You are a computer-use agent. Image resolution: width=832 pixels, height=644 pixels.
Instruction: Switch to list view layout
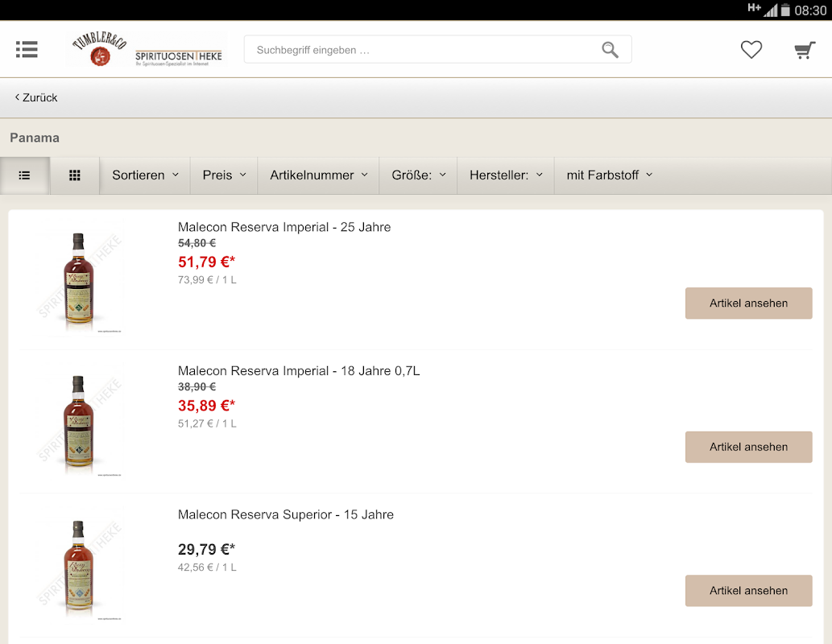(x=25, y=175)
